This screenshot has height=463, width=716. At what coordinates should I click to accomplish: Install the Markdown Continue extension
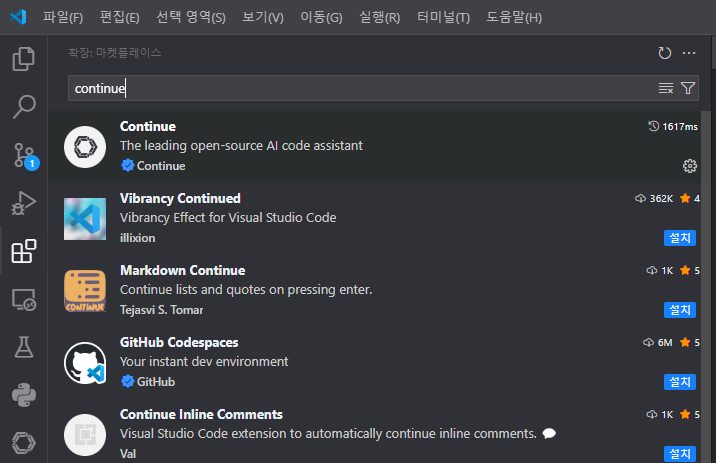tap(679, 310)
